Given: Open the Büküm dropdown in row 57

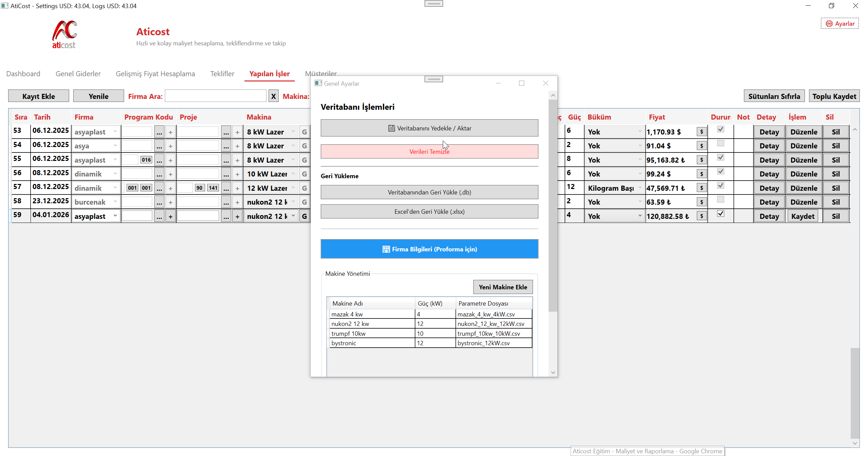Looking at the screenshot, I should [640, 188].
